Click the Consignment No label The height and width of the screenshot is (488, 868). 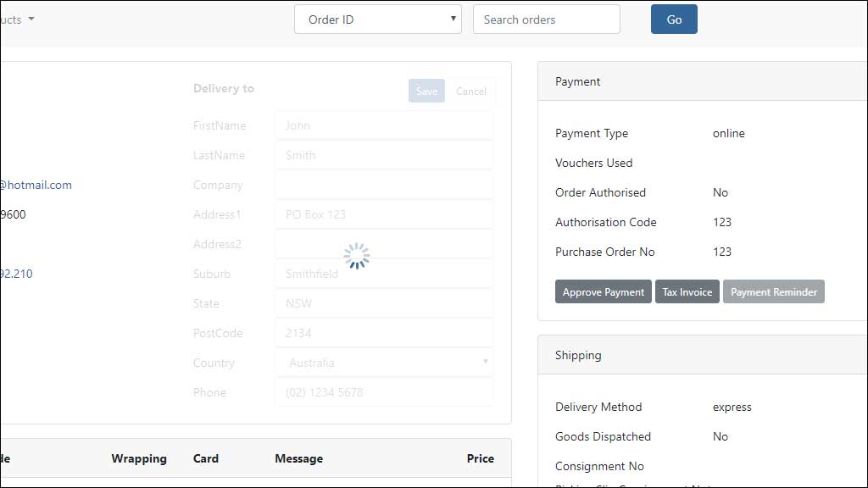pyautogui.click(x=599, y=467)
